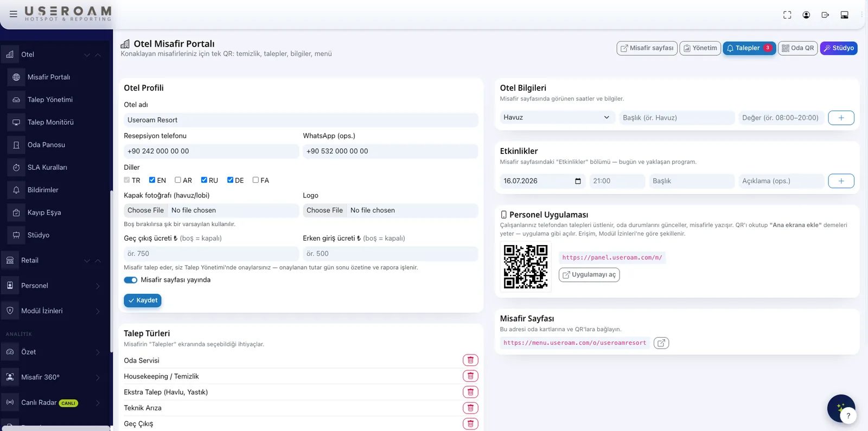Expand the Modül İzinleri sidebar section
Viewport: 868px width, 431px height.
(x=98, y=311)
